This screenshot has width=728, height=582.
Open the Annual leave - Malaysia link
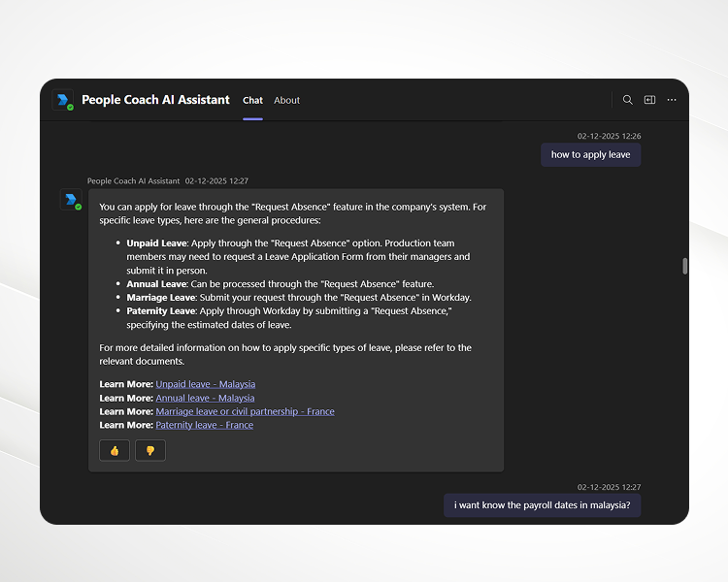coord(205,398)
